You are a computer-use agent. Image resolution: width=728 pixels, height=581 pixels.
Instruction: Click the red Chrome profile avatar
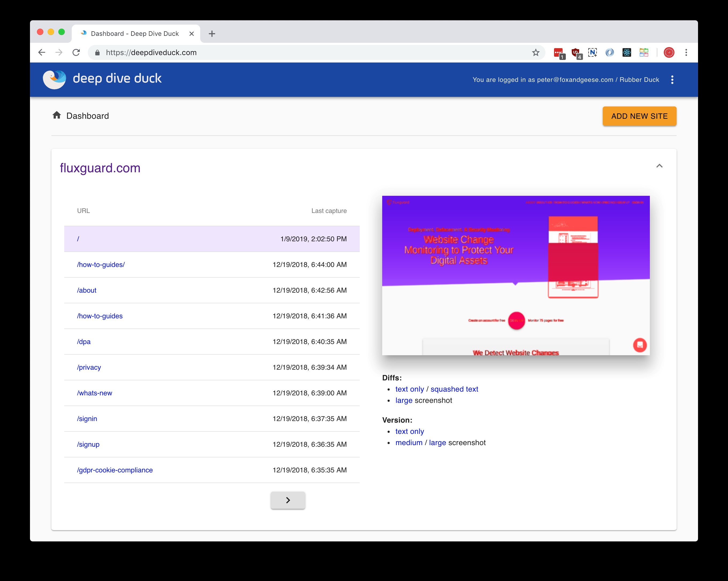pyautogui.click(x=669, y=52)
